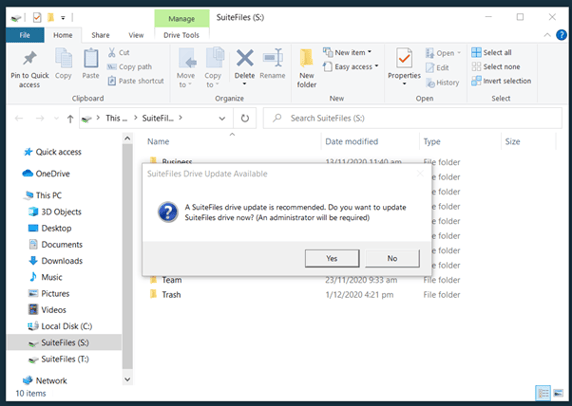572x406 pixels.
Task: Switch to Details view in status bar
Action: click(x=543, y=393)
